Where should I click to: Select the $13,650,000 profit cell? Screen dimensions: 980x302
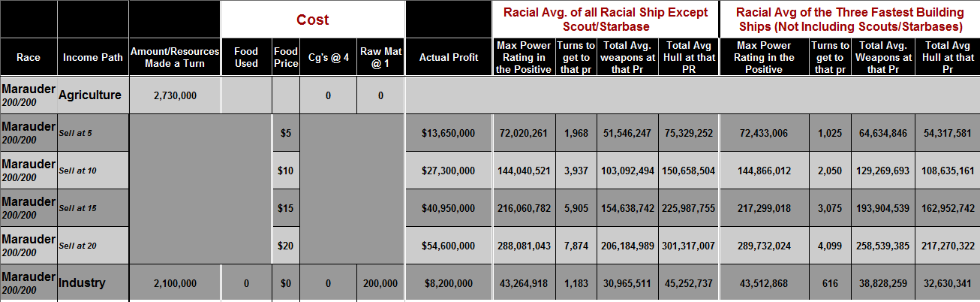tap(449, 133)
